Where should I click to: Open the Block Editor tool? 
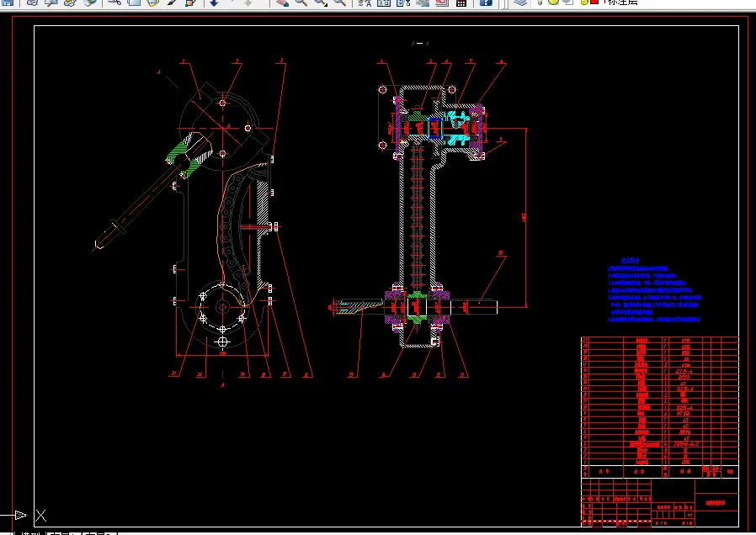(191, 3)
